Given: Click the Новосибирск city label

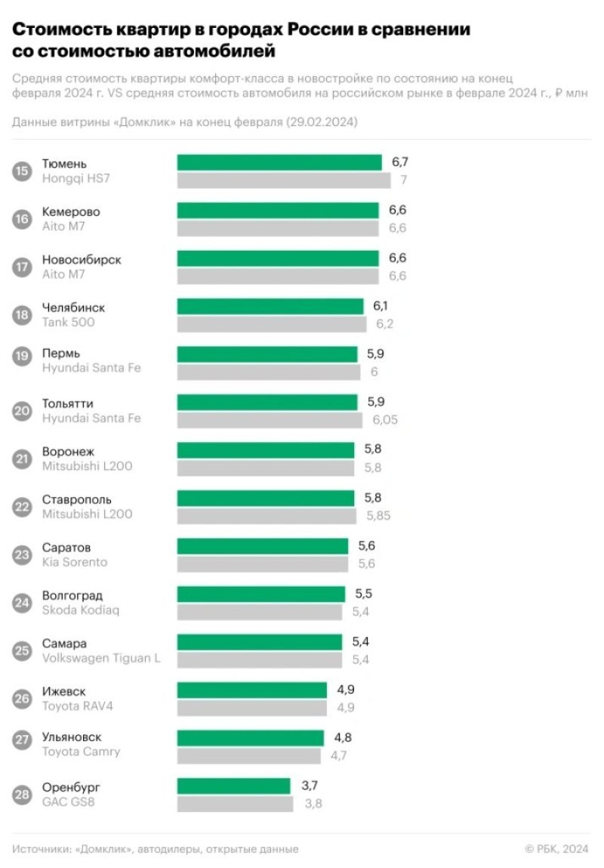Looking at the screenshot, I should pos(82,260).
